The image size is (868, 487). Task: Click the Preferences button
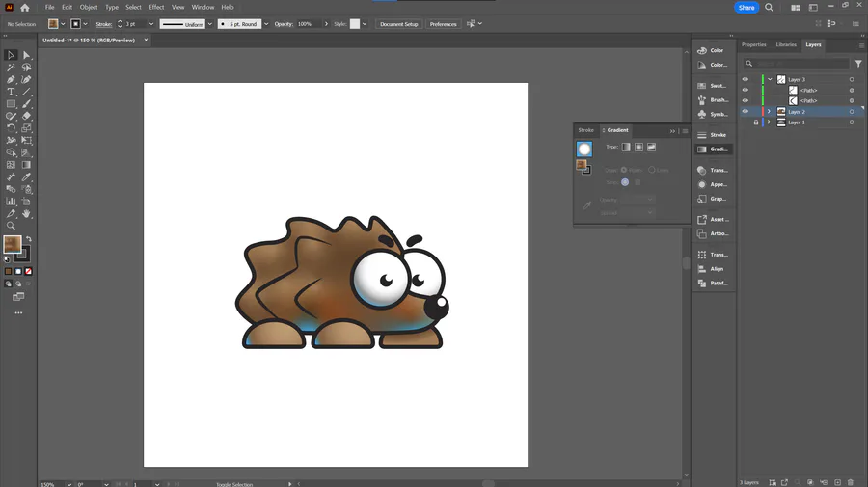(443, 24)
